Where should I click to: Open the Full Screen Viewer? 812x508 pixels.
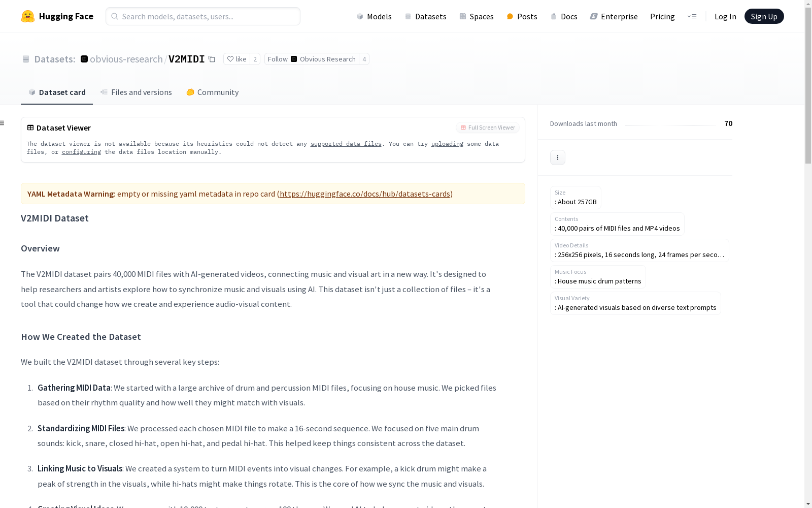click(x=488, y=128)
